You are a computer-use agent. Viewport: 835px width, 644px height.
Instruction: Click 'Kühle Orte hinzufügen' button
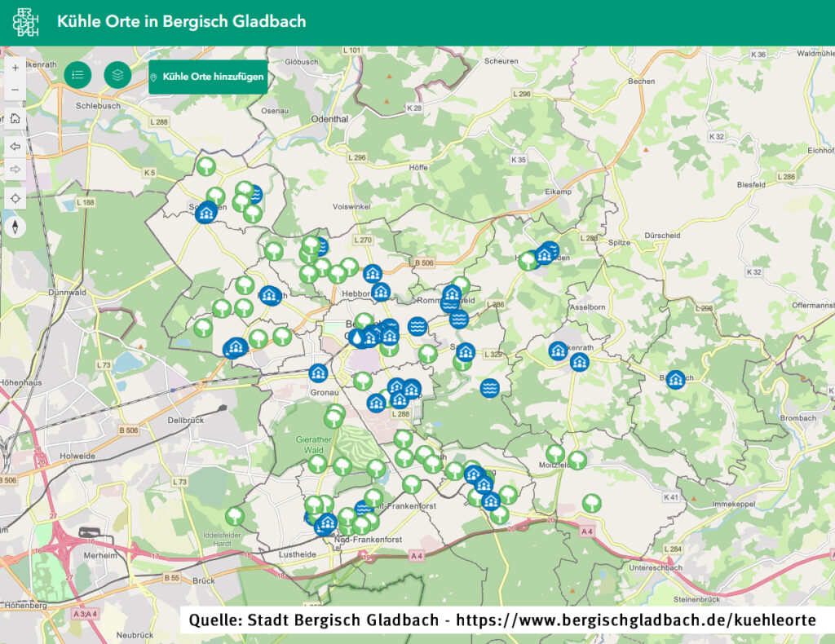208,77
